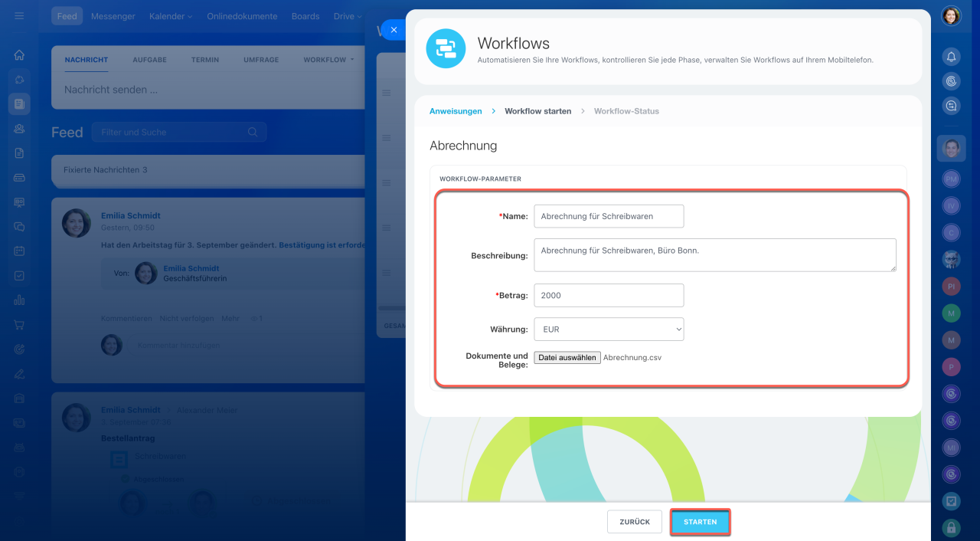Open Messenger in top navigation
This screenshot has width=980, height=541.
113,16
